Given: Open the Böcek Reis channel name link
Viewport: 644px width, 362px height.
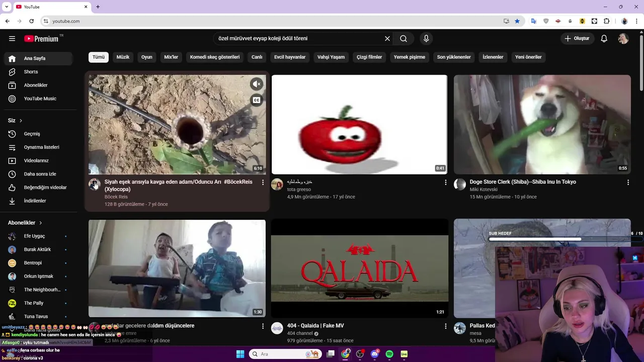Looking at the screenshot, I should (116, 197).
